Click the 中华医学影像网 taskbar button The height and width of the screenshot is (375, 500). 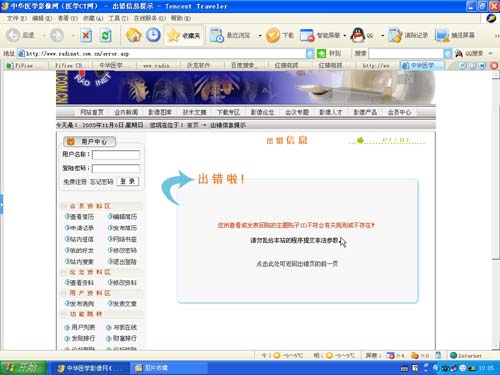coord(90,368)
